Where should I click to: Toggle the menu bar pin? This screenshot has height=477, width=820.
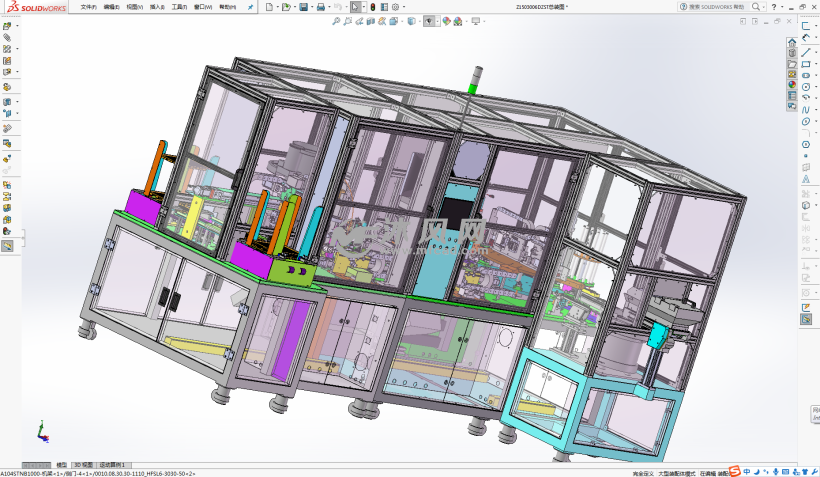coord(250,7)
